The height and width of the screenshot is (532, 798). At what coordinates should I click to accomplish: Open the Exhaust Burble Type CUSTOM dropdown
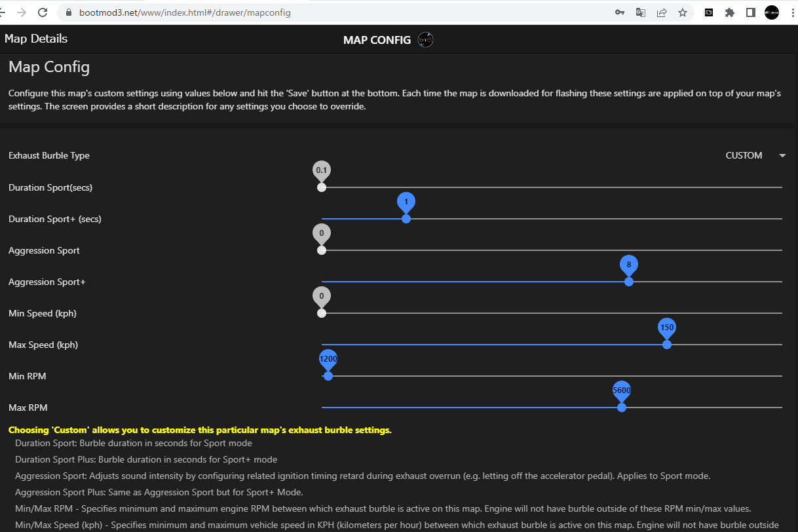coord(755,155)
